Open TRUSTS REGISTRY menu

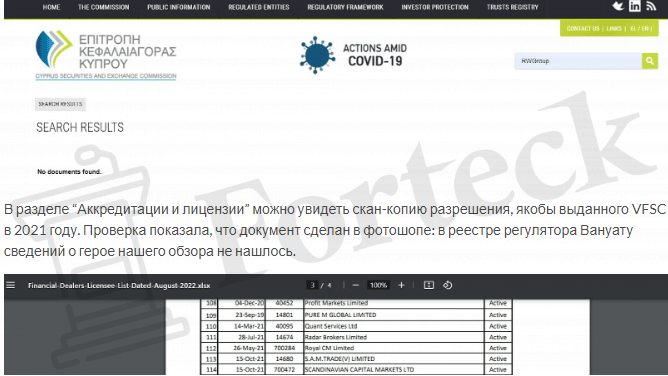click(513, 7)
